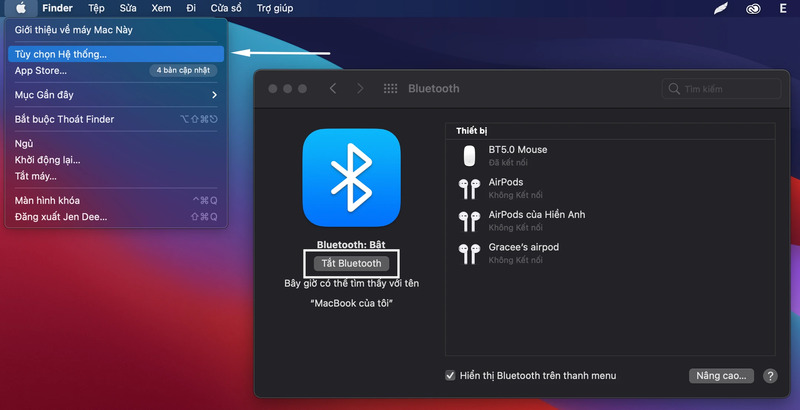Select Tùy chọn Hệ thống menu item
This screenshot has width=800, height=410.
[x=116, y=54]
